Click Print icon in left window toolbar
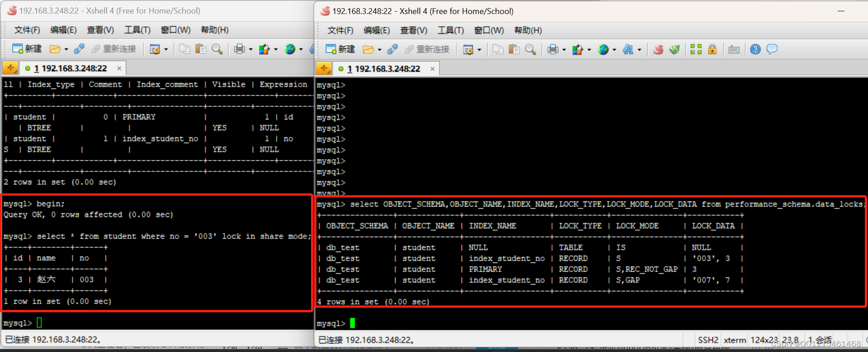The image size is (868, 352). tap(239, 49)
